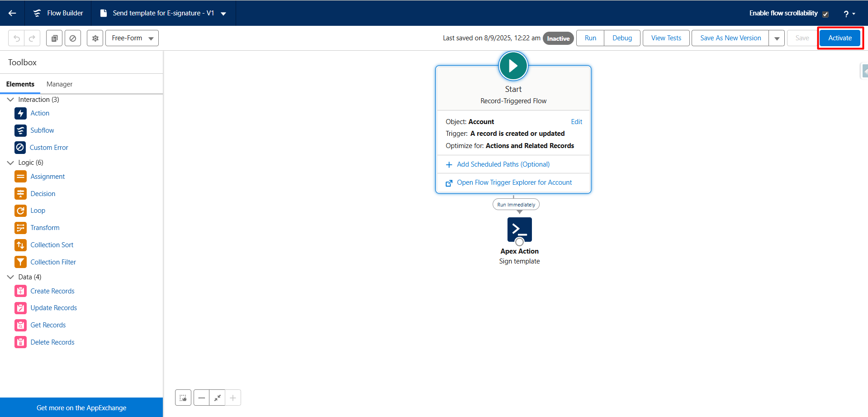Image resolution: width=868 pixels, height=417 pixels.
Task: Click the copy elements toolbar icon
Action: pyautogui.click(x=54, y=38)
